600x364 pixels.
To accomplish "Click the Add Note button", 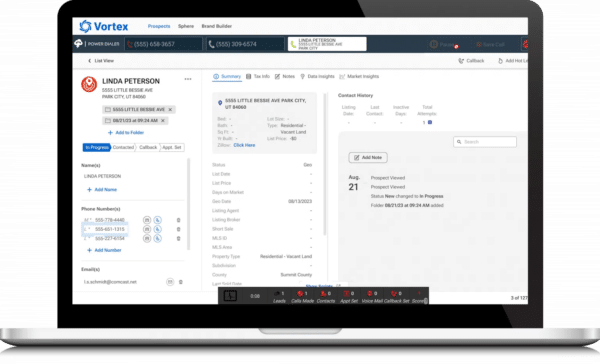I will (x=368, y=157).
